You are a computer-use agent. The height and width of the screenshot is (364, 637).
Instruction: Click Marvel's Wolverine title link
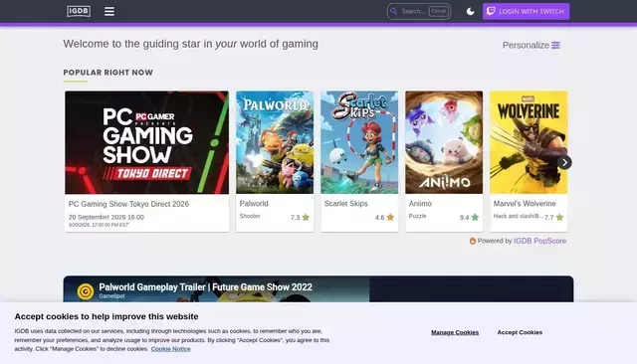coord(525,203)
